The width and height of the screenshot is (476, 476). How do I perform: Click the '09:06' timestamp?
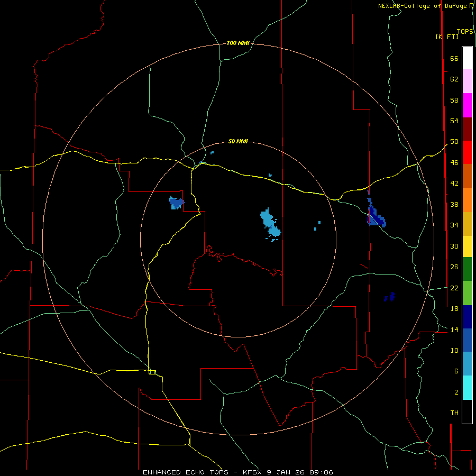coord(321,472)
